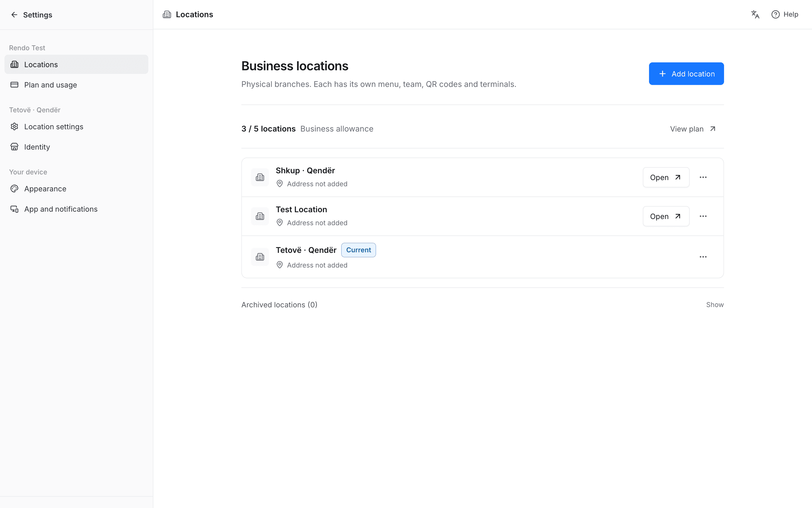
Task: Open more options for Tetovë · Qendër row
Action: tap(703, 257)
